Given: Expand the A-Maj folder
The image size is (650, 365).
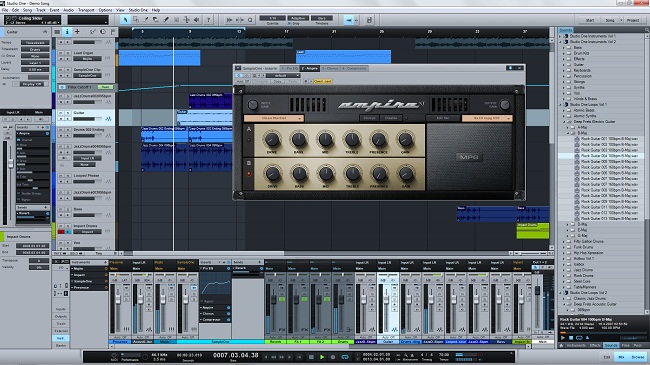Looking at the screenshot, I should (x=568, y=127).
